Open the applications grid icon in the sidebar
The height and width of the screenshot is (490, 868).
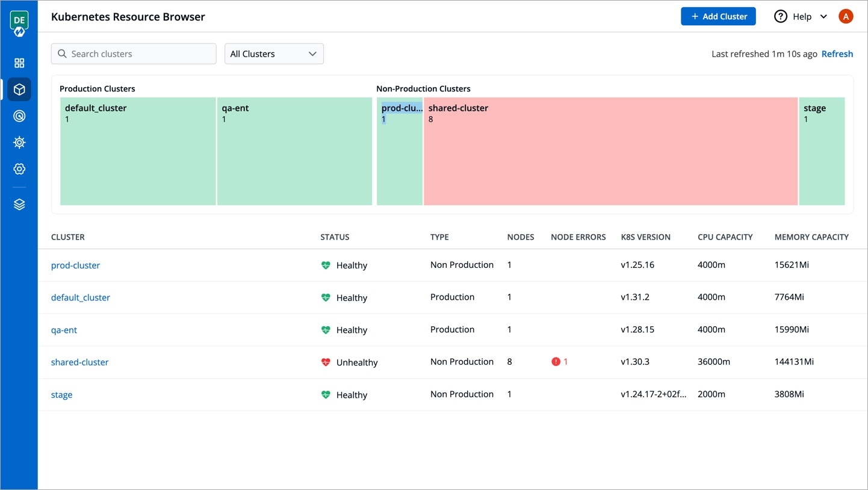tap(19, 63)
